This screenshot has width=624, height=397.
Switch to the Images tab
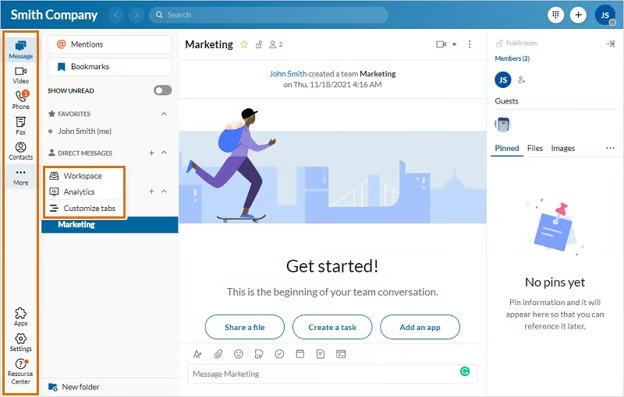click(563, 148)
